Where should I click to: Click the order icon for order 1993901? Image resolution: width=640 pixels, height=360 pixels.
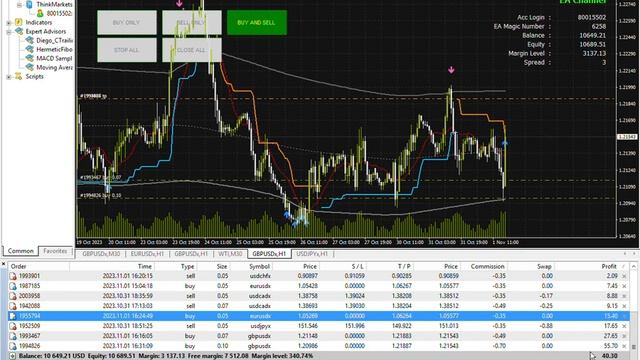coord(13,276)
